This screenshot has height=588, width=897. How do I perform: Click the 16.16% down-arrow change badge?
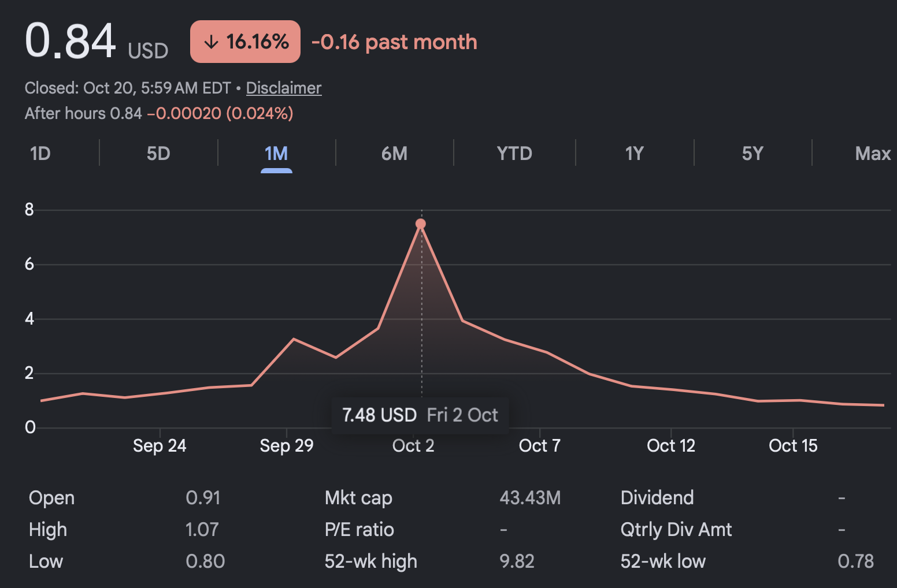tap(245, 42)
